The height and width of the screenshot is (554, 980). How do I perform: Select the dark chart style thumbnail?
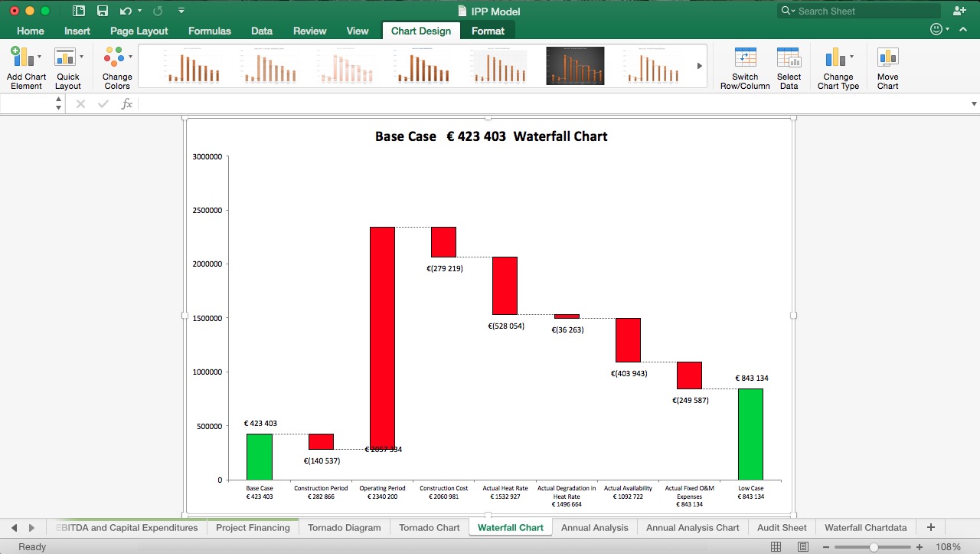click(x=575, y=66)
